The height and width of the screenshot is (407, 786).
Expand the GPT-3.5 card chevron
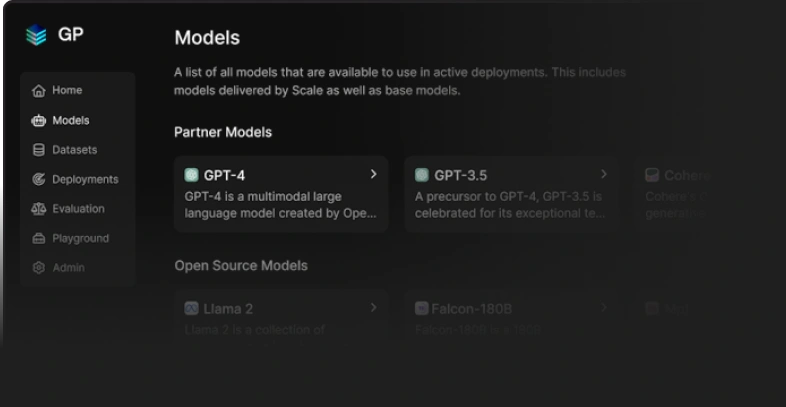pyautogui.click(x=604, y=174)
